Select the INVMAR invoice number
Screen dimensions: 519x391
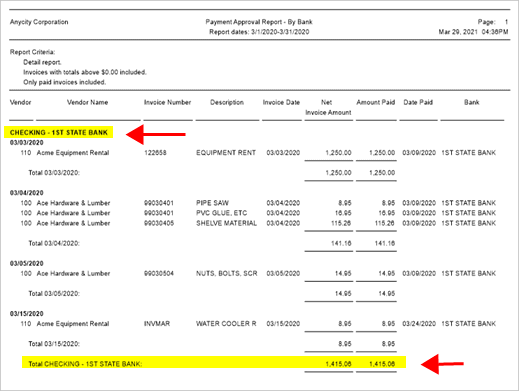click(157, 324)
